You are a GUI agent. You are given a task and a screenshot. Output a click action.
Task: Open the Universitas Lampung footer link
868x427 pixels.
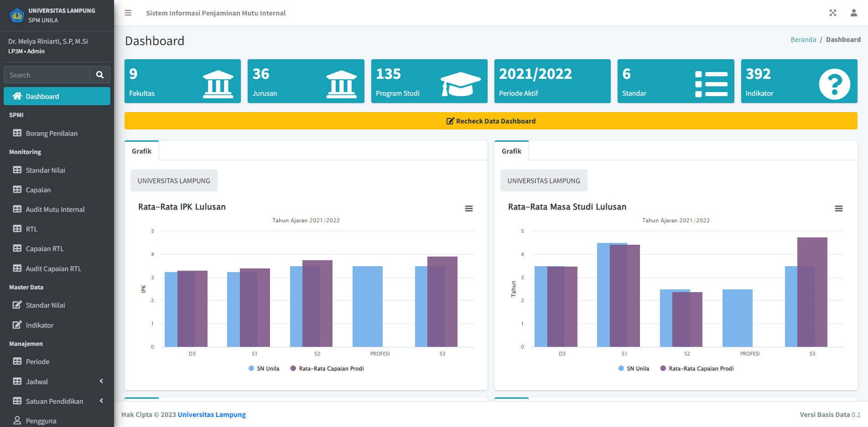212,415
